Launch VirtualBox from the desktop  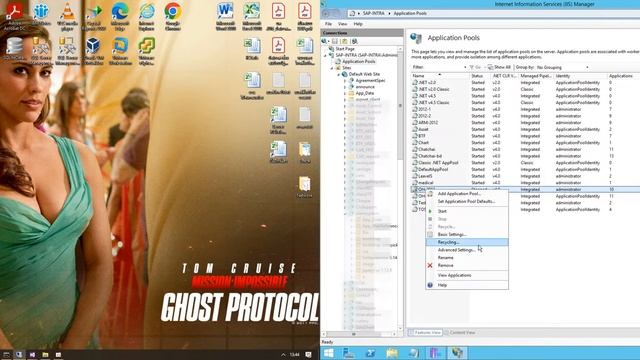click(x=93, y=51)
